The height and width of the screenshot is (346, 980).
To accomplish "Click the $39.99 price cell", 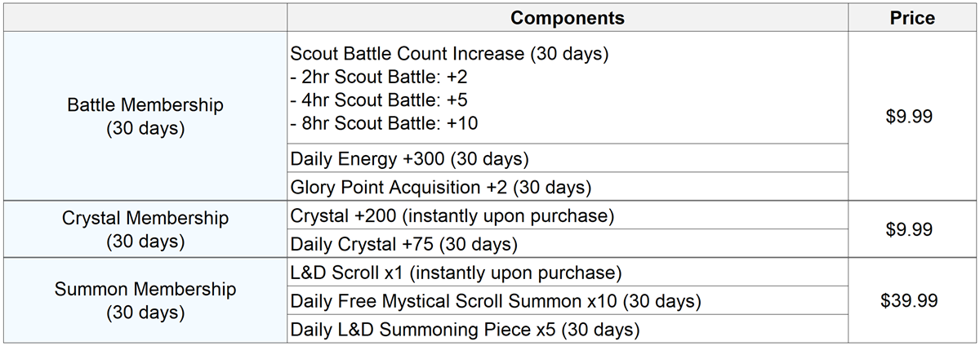I will coord(909,300).
